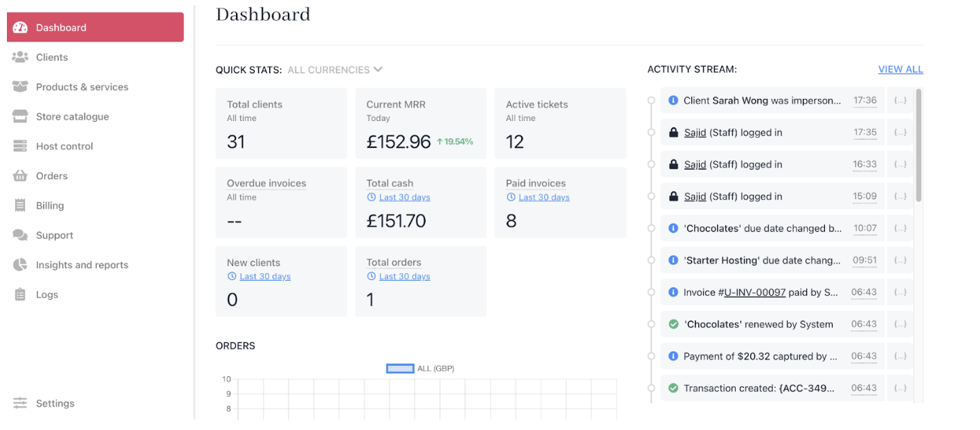Expand details of Sarah Wong impersonation entry
The height and width of the screenshot is (430, 980).
900,101
